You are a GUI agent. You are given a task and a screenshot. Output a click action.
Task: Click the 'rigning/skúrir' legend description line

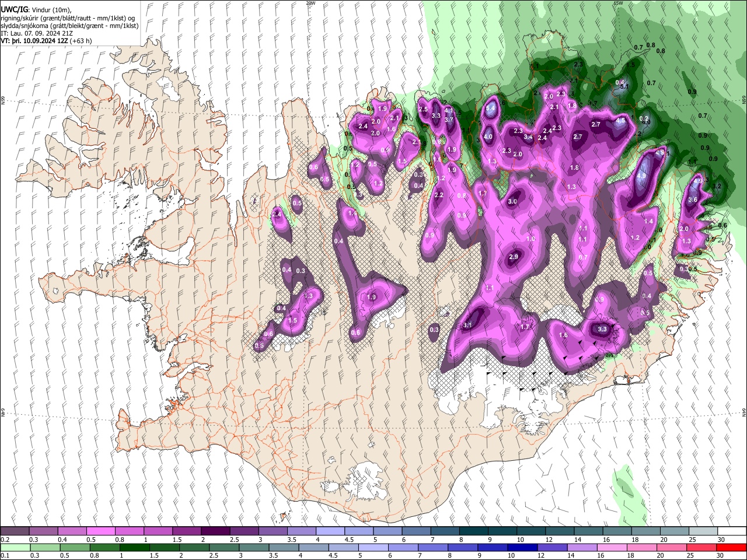click(x=69, y=18)
